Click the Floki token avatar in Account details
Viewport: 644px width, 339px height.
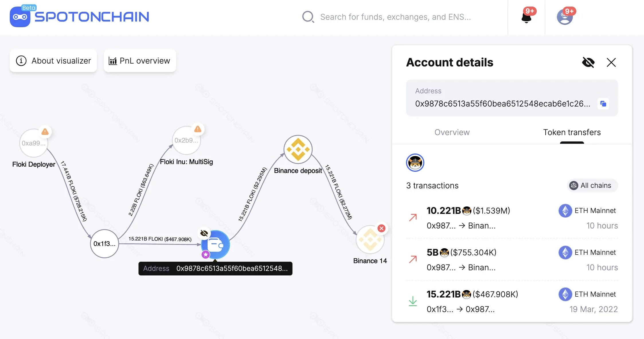415,162
